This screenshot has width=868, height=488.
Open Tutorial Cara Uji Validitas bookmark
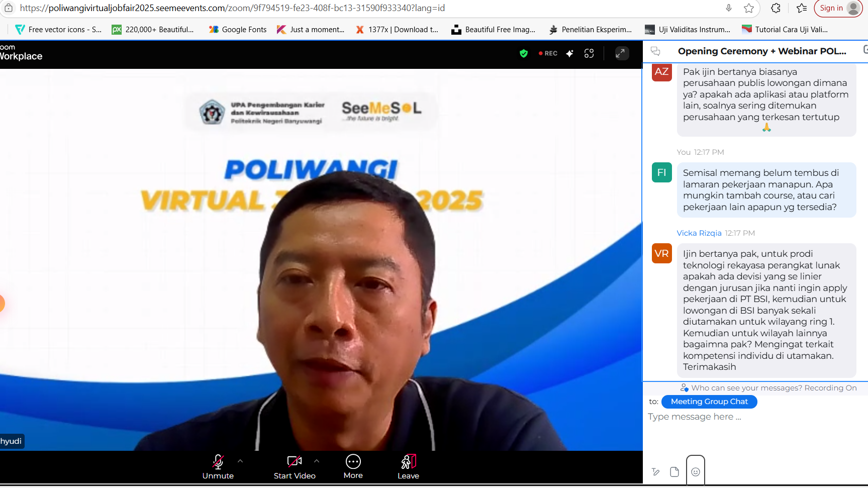pyautogui.click(x=784, y=30)
